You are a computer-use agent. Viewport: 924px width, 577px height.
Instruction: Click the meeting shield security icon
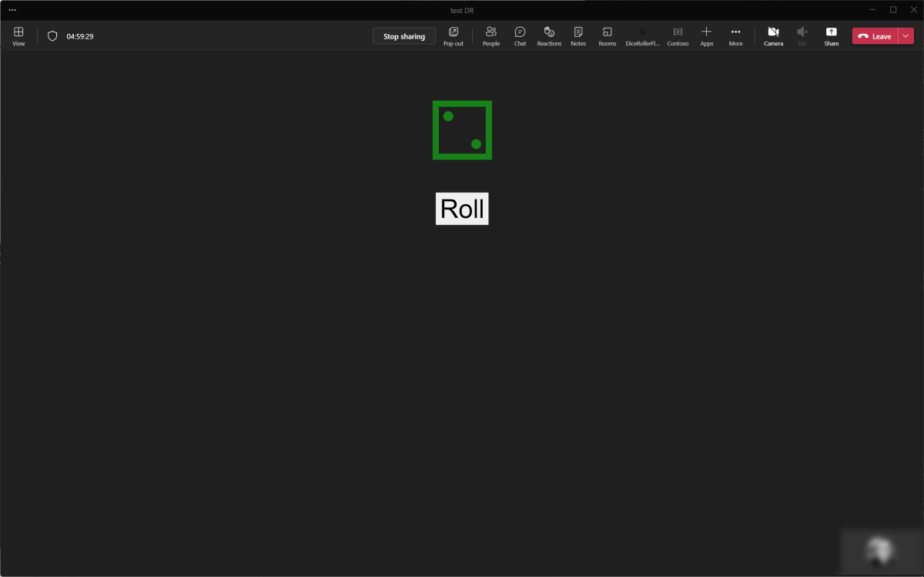coord(52,36)
